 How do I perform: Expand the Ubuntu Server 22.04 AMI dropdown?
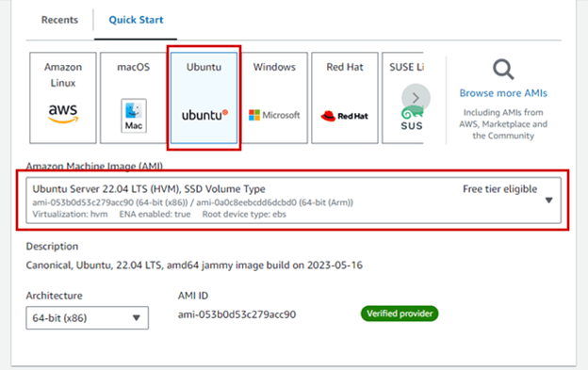(x=294, y=201)
